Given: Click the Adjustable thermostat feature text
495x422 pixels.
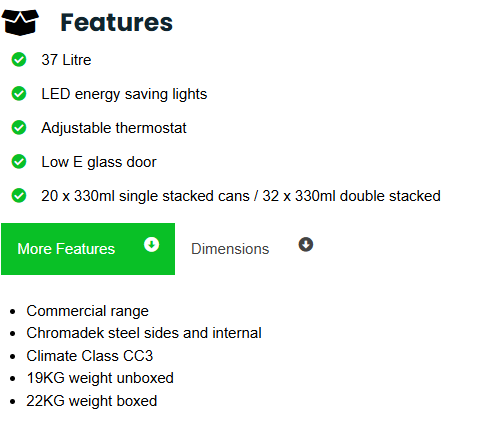Looking at the screenshot, I should point(114,128).
